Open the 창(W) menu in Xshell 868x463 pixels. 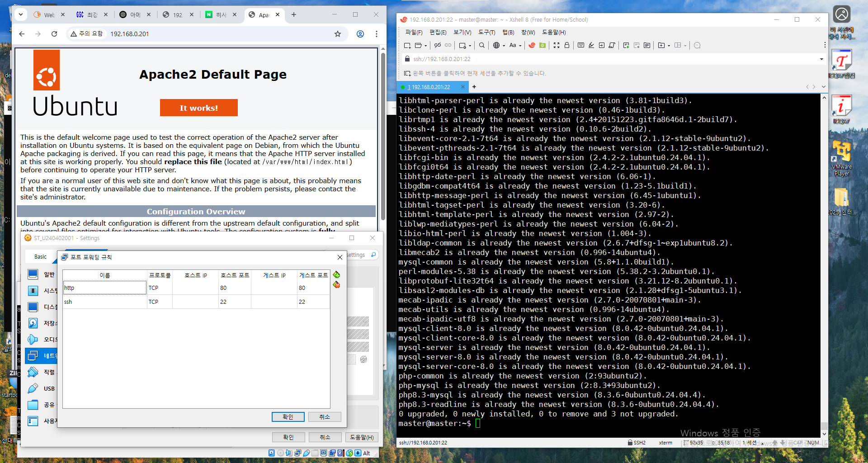528,33
